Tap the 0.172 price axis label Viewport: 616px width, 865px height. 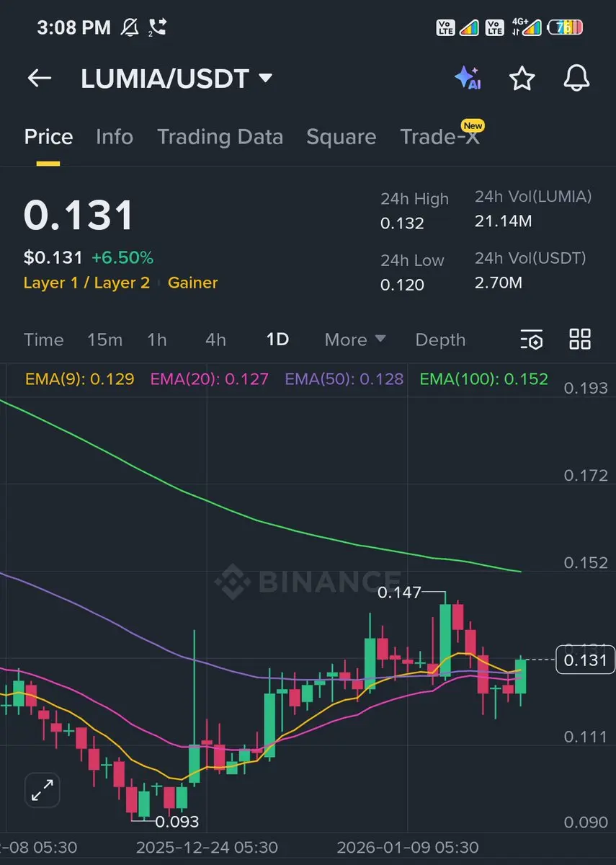tap(586, 475)
